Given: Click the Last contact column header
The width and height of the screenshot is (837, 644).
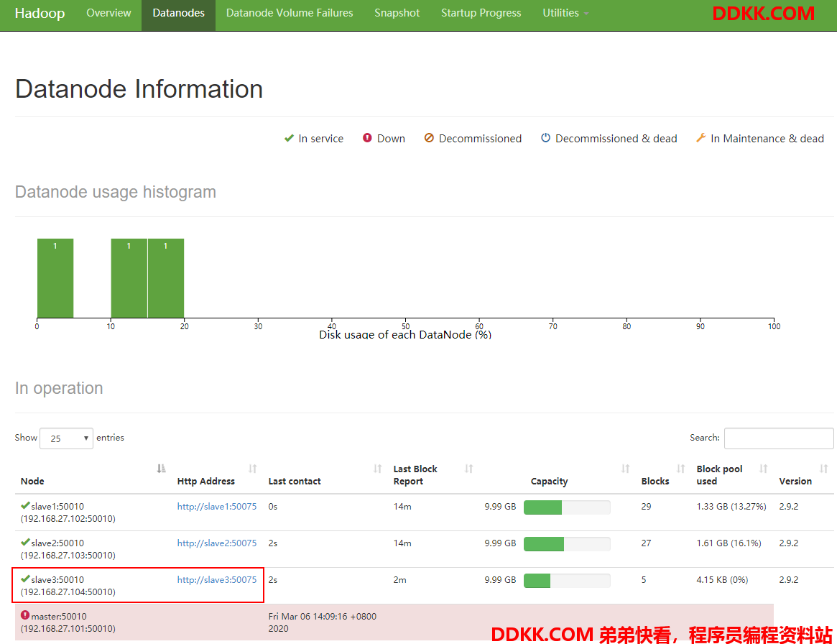Looking at the screenshot, I should [x=295, y=481].
